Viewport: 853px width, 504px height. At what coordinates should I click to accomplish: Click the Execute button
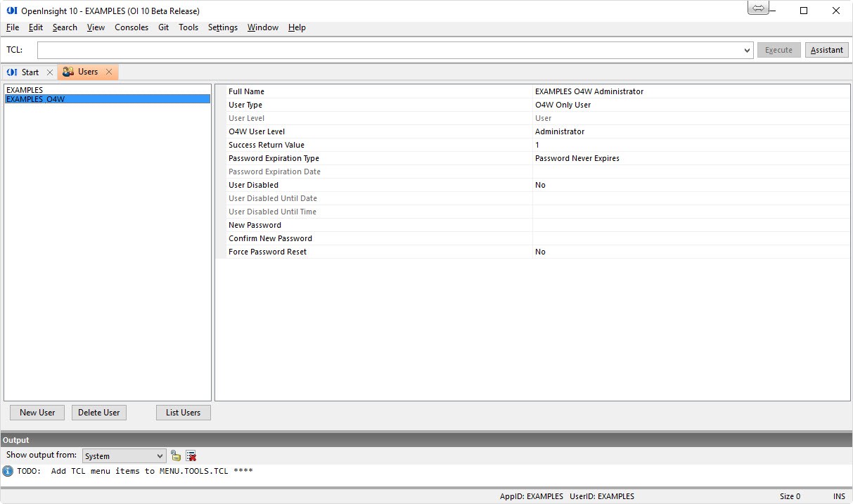[x=778, y=50]
